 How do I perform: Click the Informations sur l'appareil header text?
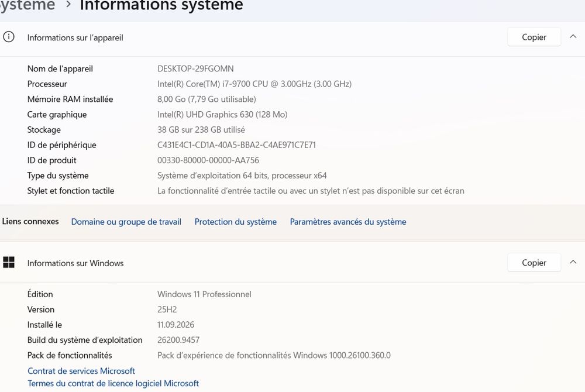(x=75, y=37)
